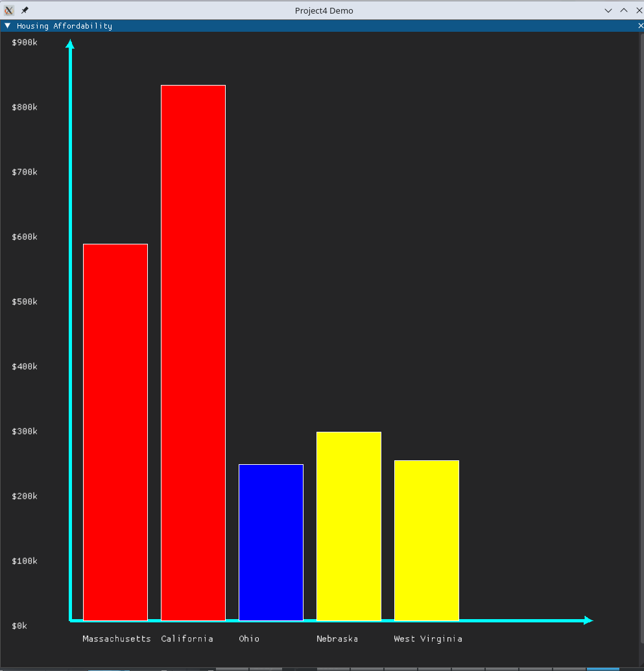
Task: Close the Housing Affordability panel
Action: (x=640, y=26)
